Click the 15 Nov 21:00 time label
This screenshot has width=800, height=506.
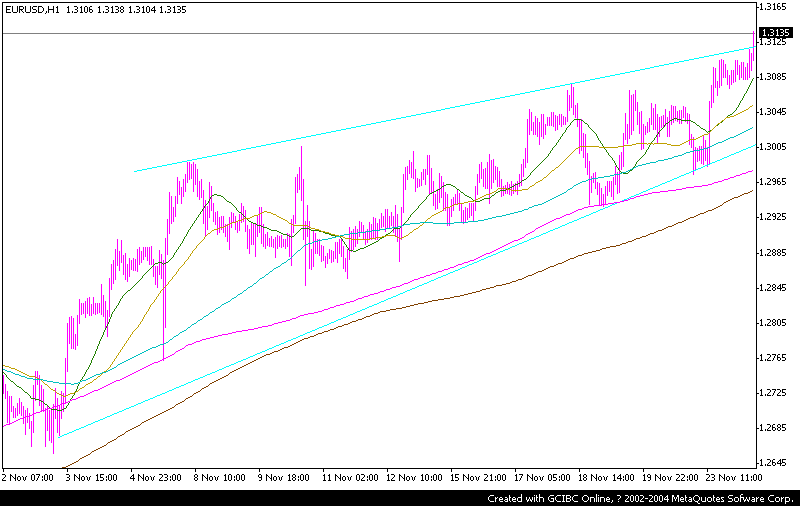coord(478,478)
